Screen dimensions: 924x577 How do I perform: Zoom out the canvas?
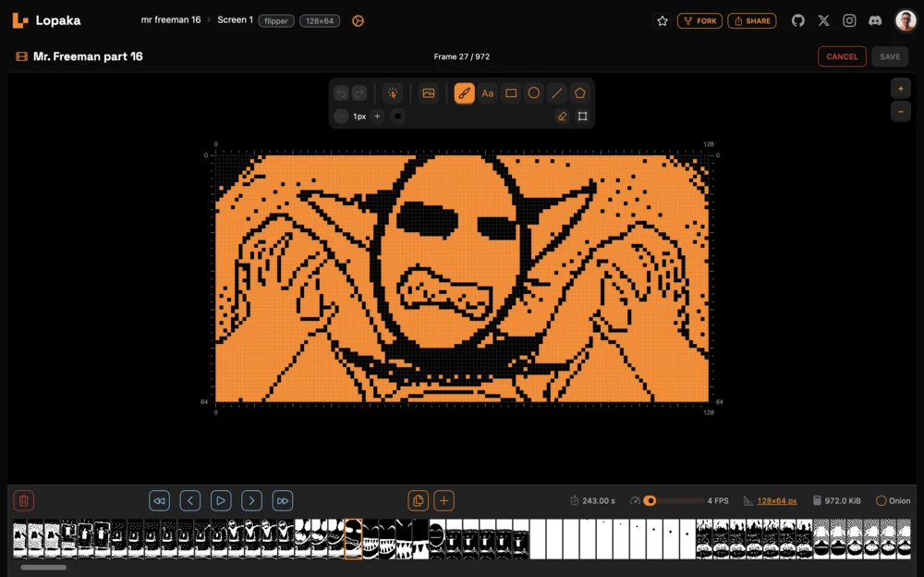[x=900, y=112]
